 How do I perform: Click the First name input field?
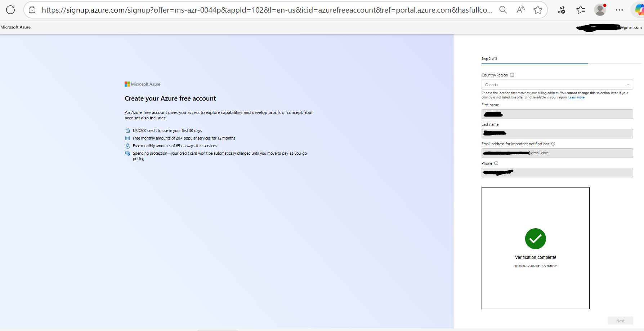point(557,114)
